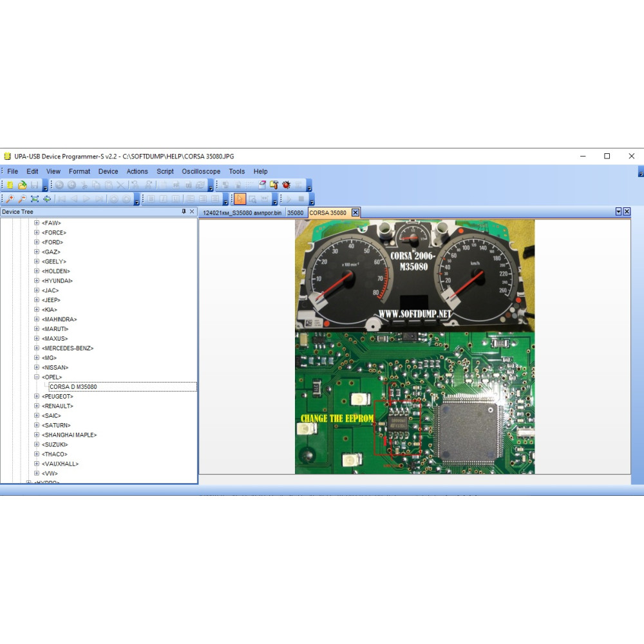The width and height of the screenshot is (644, 644).
Task: Click the Zoom In magnifier icon
Action: 10,199
